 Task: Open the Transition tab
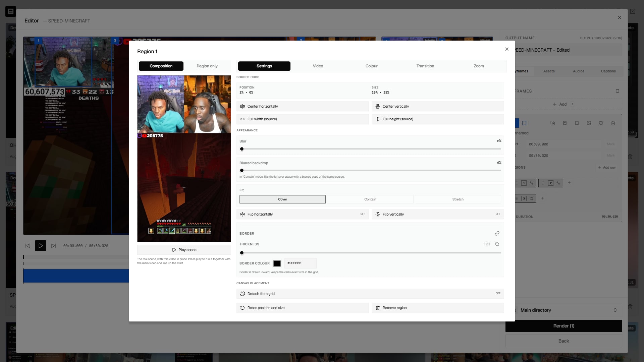click(425, 66)
